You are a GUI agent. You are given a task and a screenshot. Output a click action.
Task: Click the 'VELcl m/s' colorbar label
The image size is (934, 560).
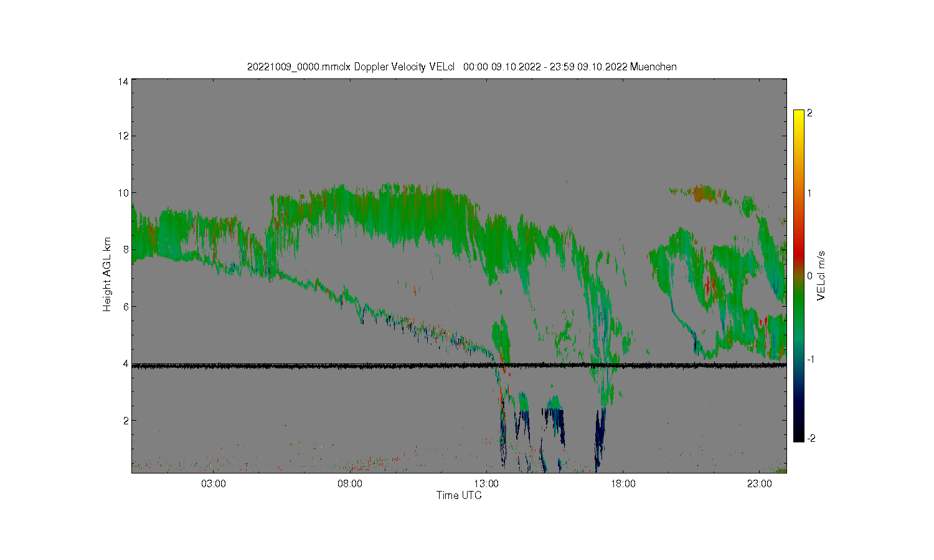coord(821,276)
